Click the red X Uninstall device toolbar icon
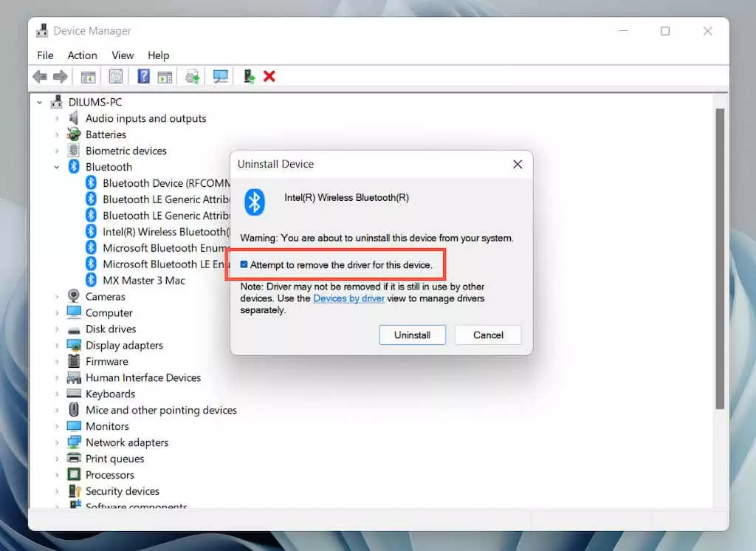756x551 pixels. point(269,76)
